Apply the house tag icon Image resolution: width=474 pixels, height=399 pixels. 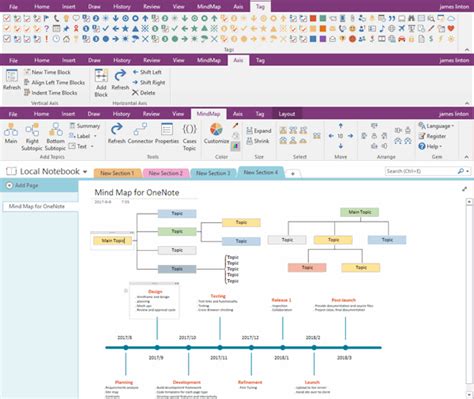pos(66,39)
